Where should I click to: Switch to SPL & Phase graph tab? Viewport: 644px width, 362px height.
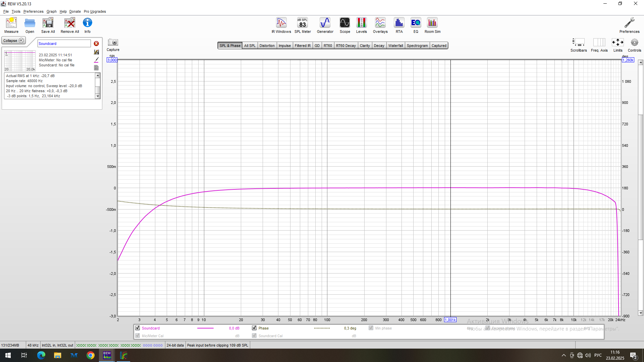230,46
